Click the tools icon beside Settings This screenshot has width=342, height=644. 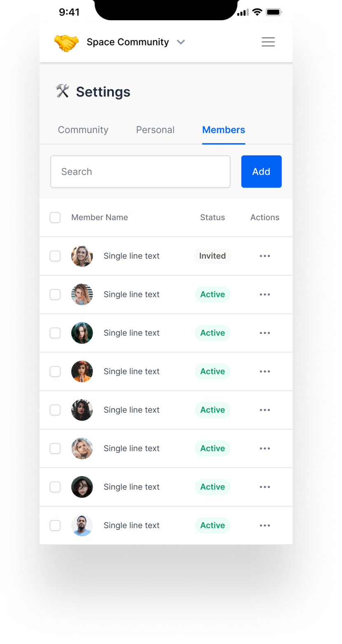pos(63,91)
